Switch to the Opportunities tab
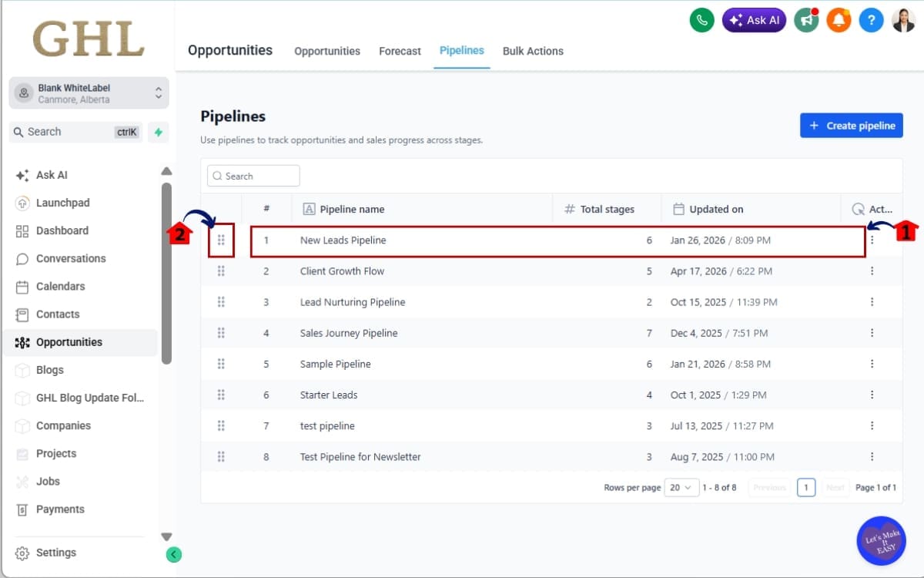The image size is (924, 578). coord(327,51)
